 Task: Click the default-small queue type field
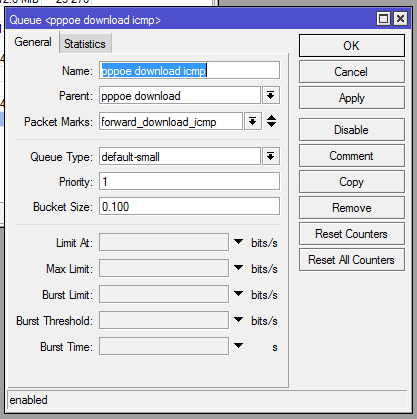[180, 156]
